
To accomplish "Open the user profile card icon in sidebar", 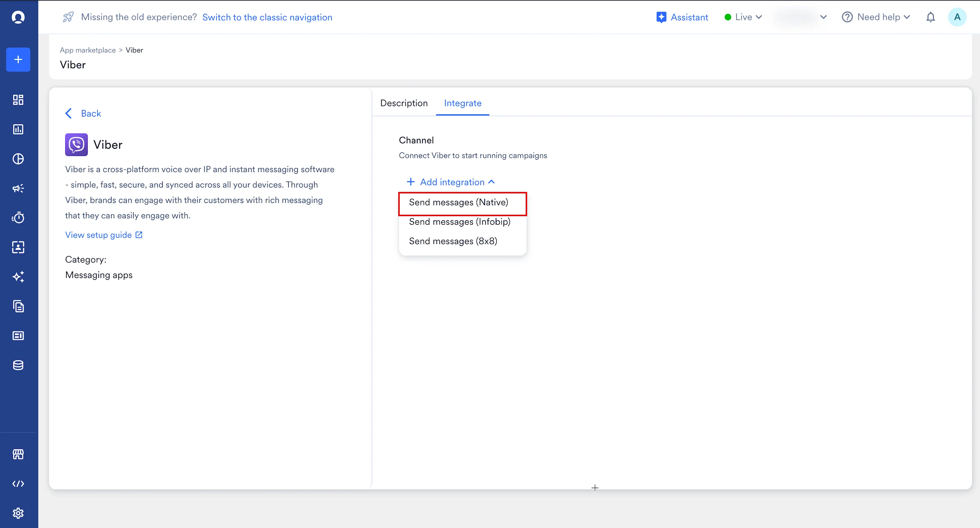I will click(x=18, y=247).
